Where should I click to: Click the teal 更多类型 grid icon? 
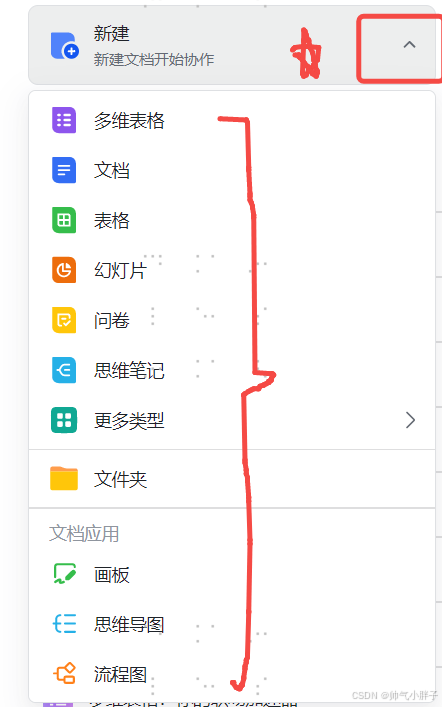64,420
